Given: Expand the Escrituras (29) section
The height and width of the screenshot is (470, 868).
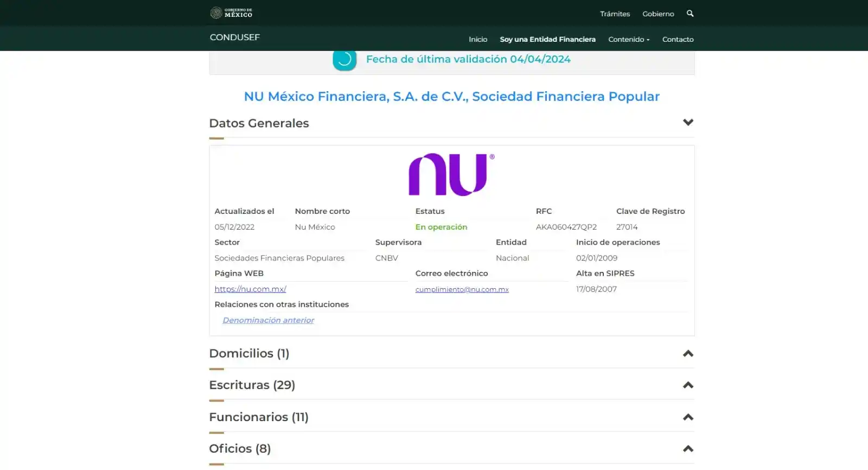Looking at the screenshot, I should tap(688, 385).
